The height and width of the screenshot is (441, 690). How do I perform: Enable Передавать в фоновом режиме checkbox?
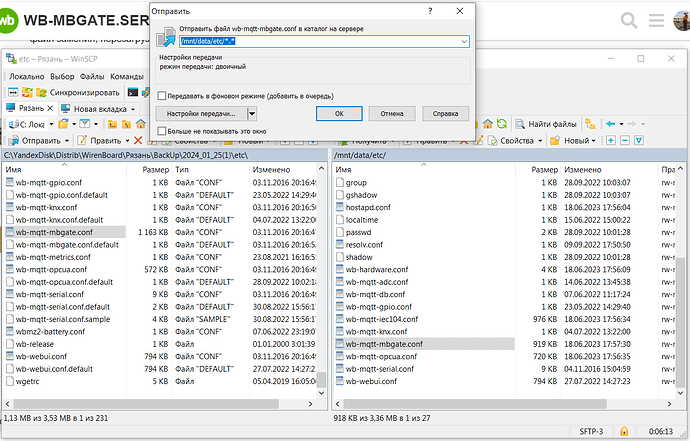[162, 96]
